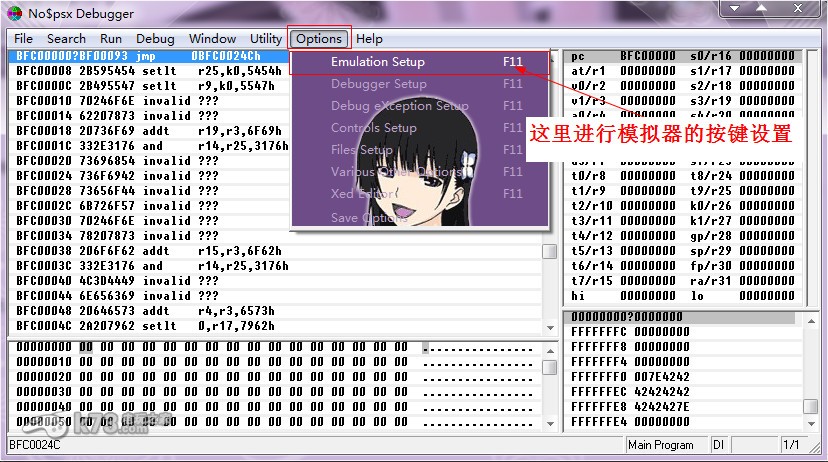Screen dimensions: 828x462
Task: Open the Window menu
Action: [x=212, y=39]
